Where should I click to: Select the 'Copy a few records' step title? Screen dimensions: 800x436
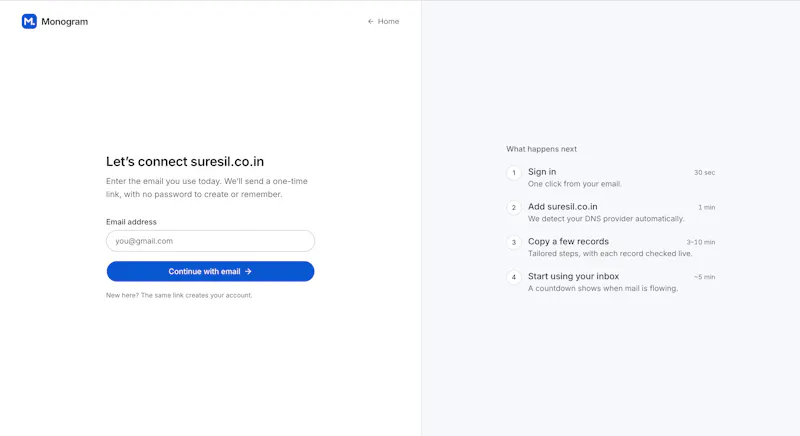click(x=568, y=241)
